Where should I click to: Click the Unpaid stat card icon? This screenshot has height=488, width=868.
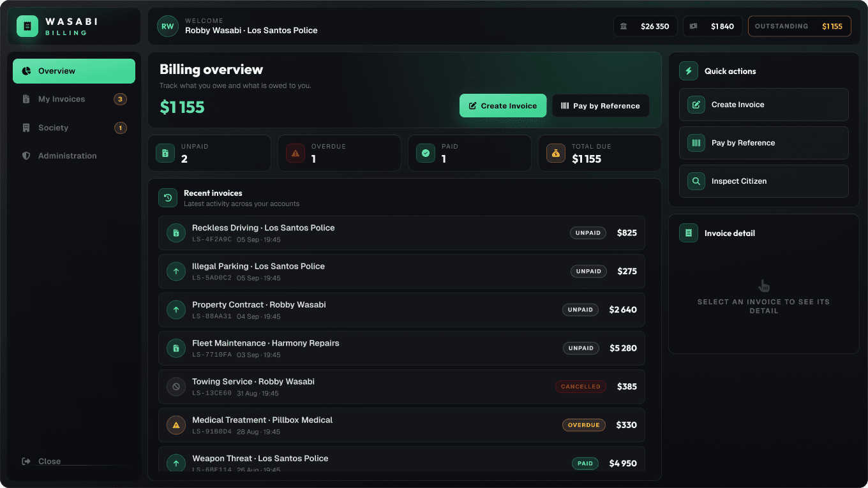[x=165, y=153]
